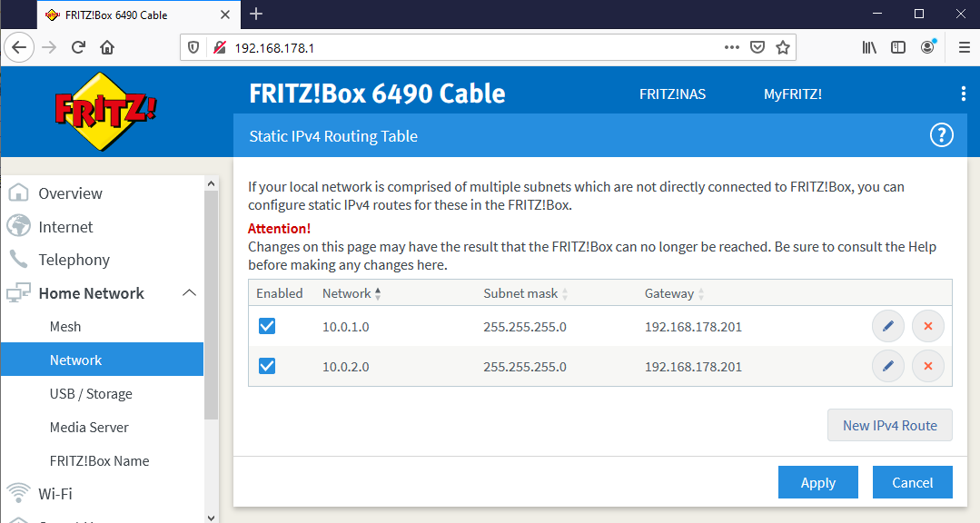Edit the 10.0.2.0 route with pencil icon

tap(887, 366)
